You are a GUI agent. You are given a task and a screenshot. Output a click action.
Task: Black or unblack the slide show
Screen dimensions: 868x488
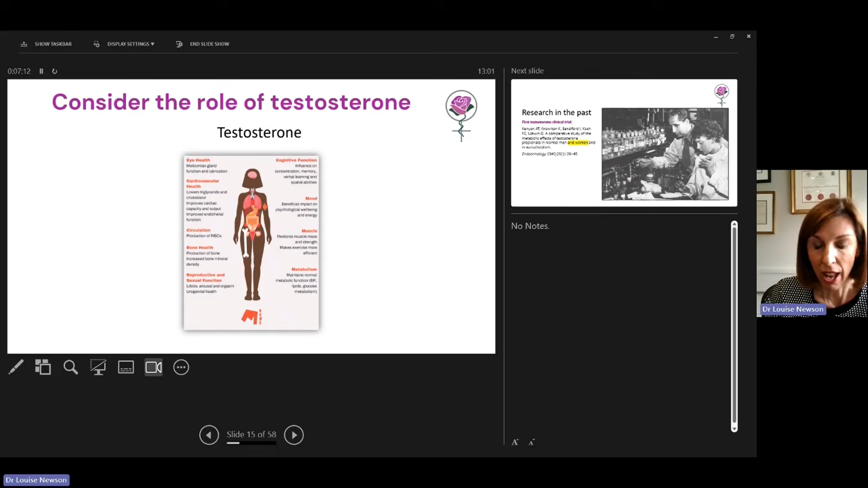coord(98,367)
